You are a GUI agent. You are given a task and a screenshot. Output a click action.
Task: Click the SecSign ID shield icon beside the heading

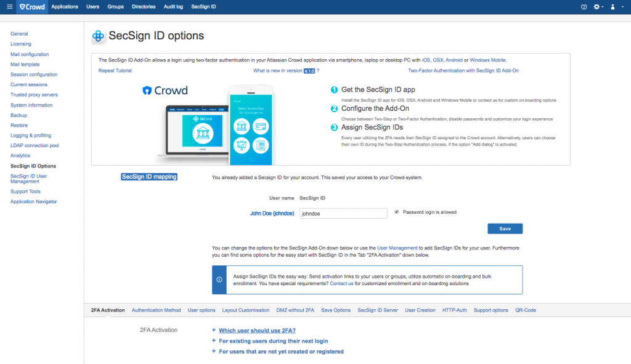[98, 36]
